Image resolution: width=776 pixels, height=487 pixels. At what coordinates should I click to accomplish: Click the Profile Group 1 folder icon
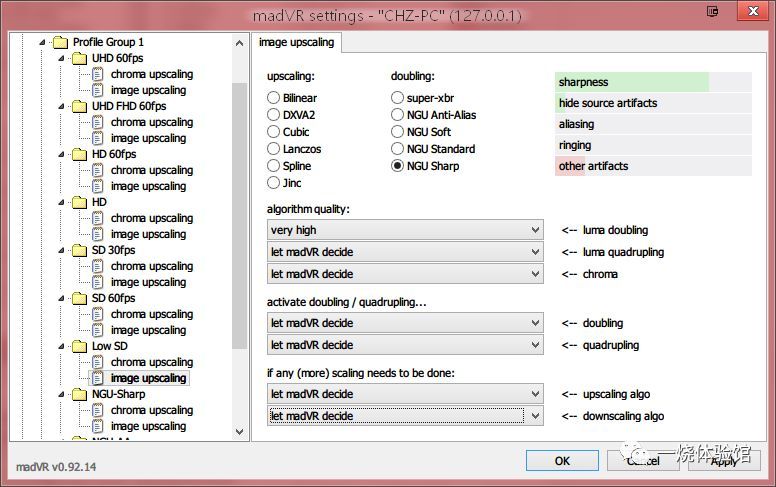tap(60, 43)
